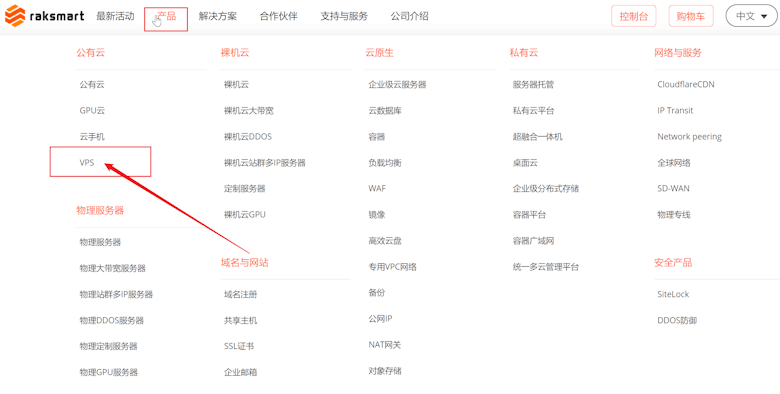Open 容器 link under 云原生
This screenshot has height=394, width=780.
377,136
